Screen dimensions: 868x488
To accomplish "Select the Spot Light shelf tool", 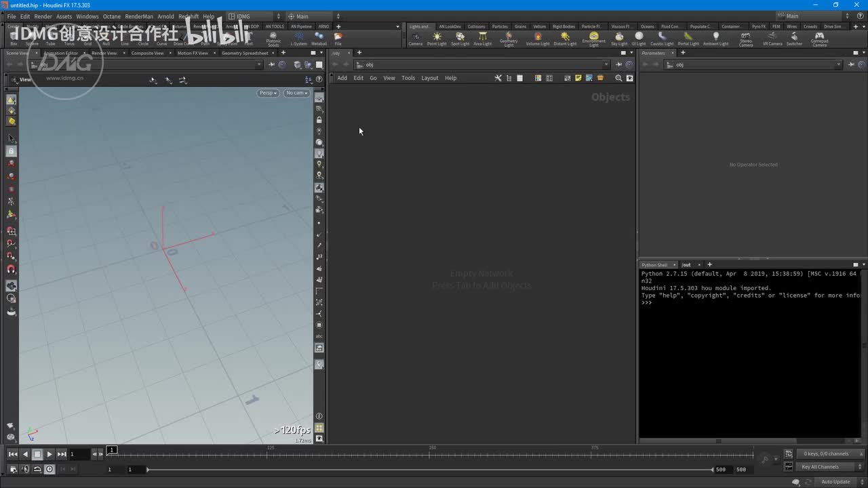I will click(460, 38).
